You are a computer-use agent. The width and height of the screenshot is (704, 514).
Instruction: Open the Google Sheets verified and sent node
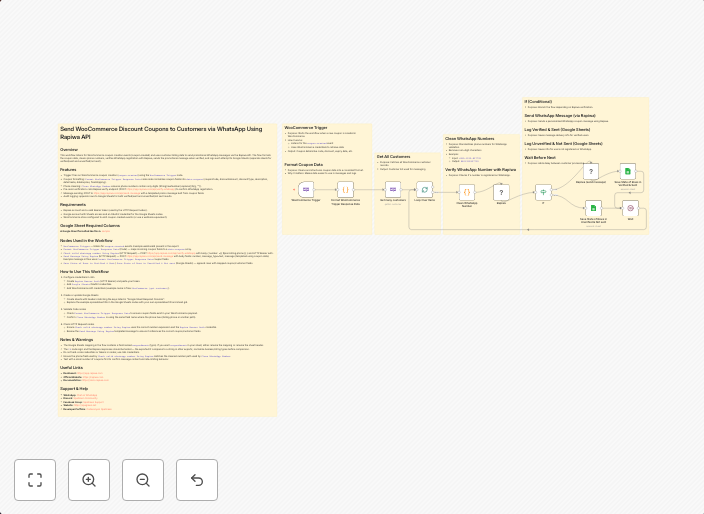coord(627,172)
